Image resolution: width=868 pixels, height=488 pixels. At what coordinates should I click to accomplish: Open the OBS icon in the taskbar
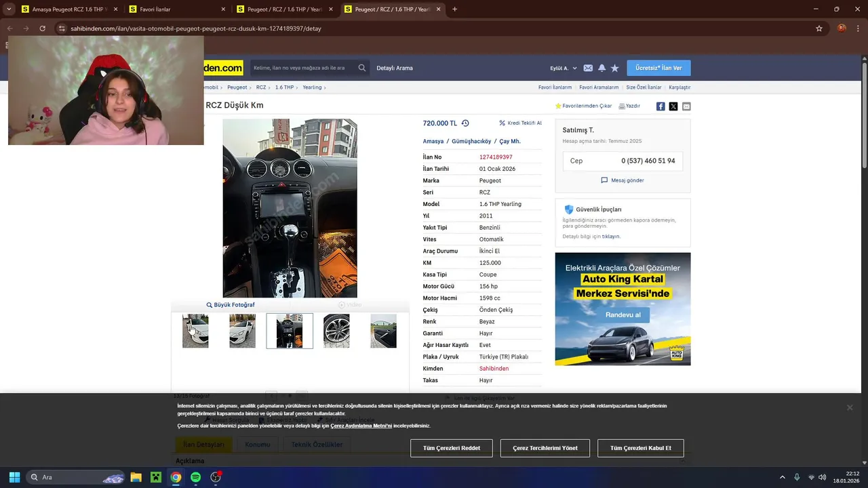[216, 477]
